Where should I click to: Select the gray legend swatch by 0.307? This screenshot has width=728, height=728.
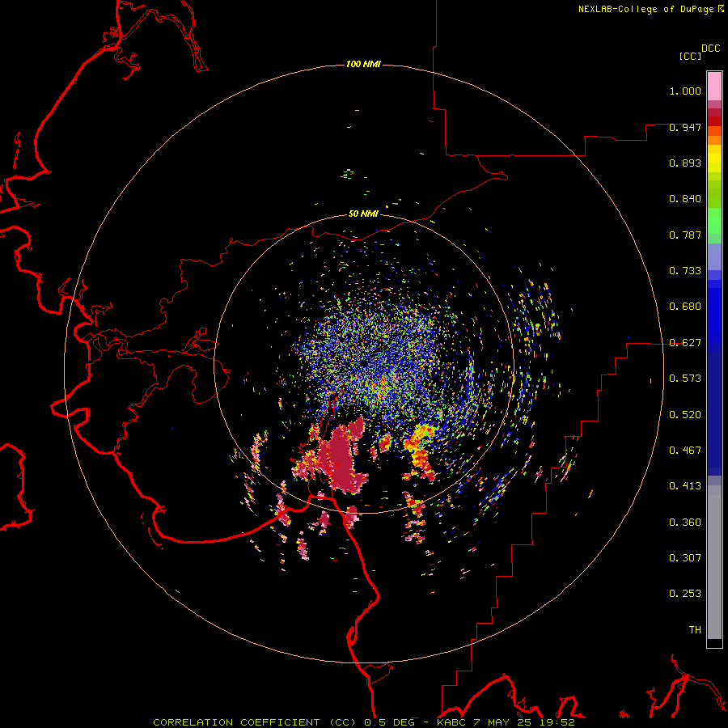click(x=714, y=562)
